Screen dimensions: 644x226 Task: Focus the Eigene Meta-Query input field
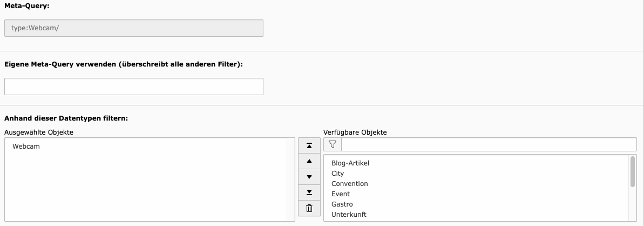point(134,87)
